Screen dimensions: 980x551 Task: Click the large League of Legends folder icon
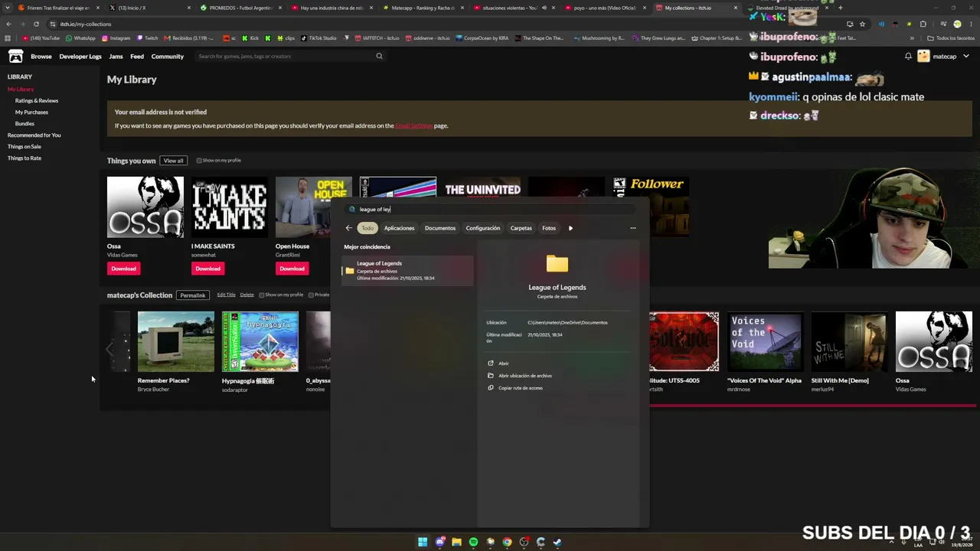click(x=557, y=264)
